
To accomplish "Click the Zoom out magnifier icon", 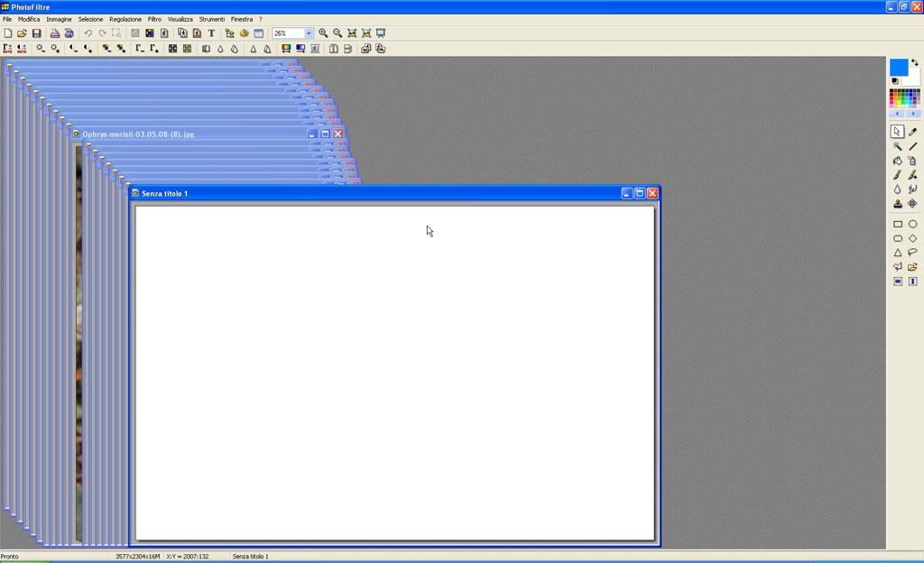I will (337, 33).
